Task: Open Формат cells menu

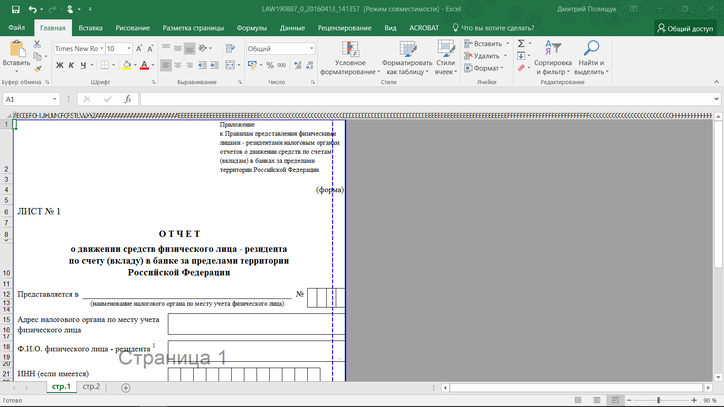Action: [x=482, y=68]
